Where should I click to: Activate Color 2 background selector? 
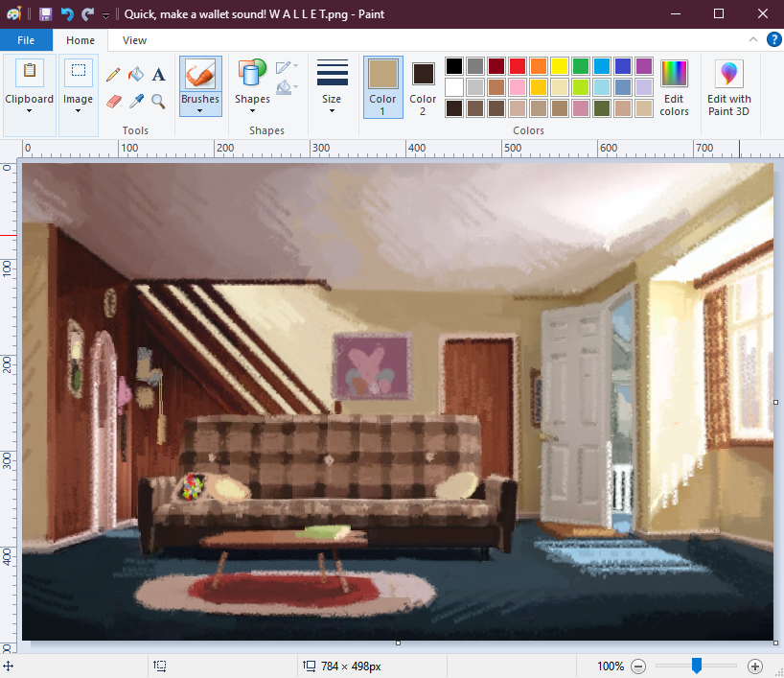(x=423, y=87)
